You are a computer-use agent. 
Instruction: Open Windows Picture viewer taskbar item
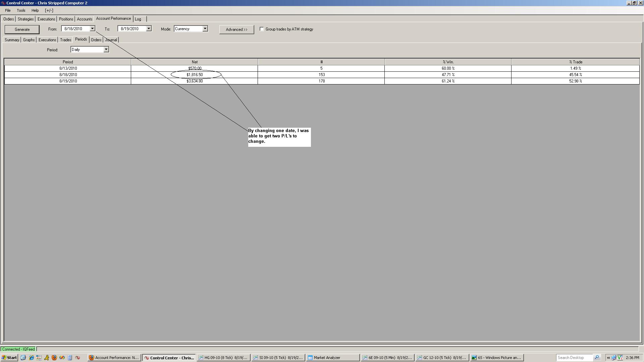pyautogui.click(x=496, y=358)
